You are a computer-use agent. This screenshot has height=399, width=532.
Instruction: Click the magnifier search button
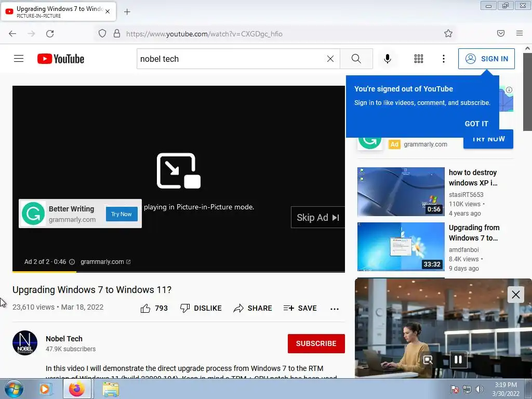pos(356,59)
